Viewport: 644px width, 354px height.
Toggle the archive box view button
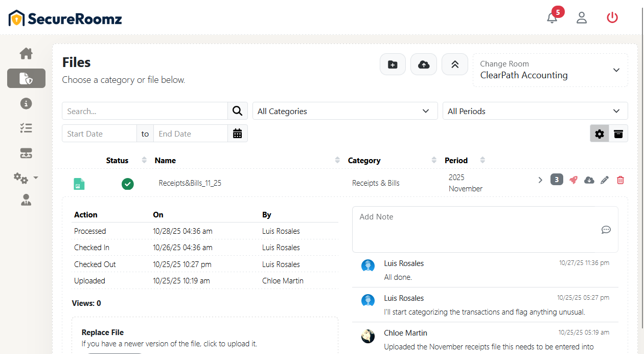click(618, 134)
